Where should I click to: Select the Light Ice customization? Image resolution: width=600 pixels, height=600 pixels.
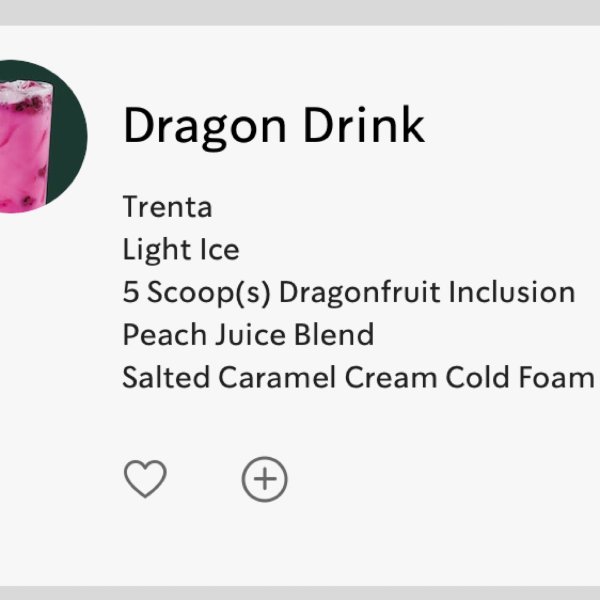[181, 249]
